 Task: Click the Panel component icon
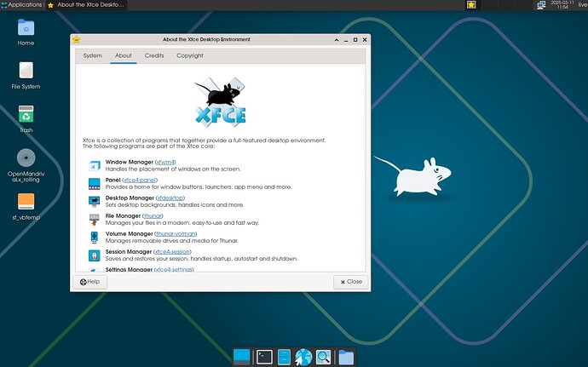click(x=94, y=183)
